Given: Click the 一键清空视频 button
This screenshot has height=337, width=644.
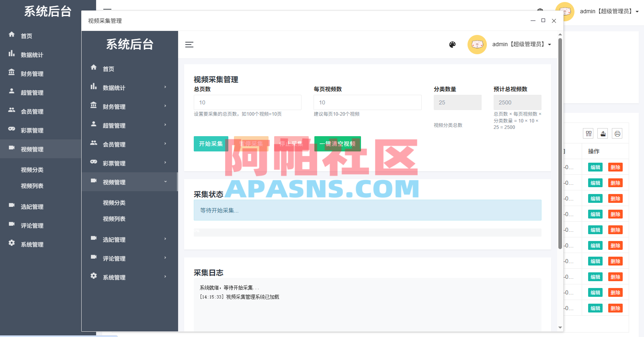Looking at the screenshot, I should click(338, 144).
